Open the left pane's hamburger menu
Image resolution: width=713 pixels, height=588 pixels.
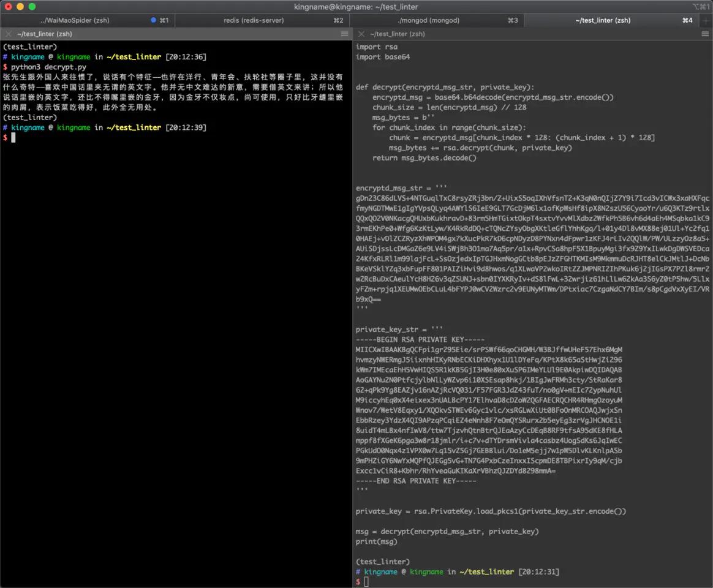click(344, 34)
